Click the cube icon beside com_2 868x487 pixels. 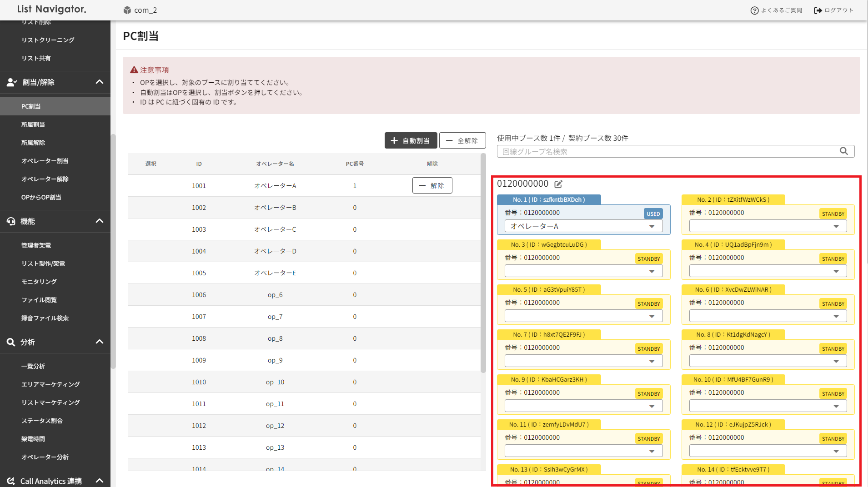pyautogui.click(x=127, y=10)
